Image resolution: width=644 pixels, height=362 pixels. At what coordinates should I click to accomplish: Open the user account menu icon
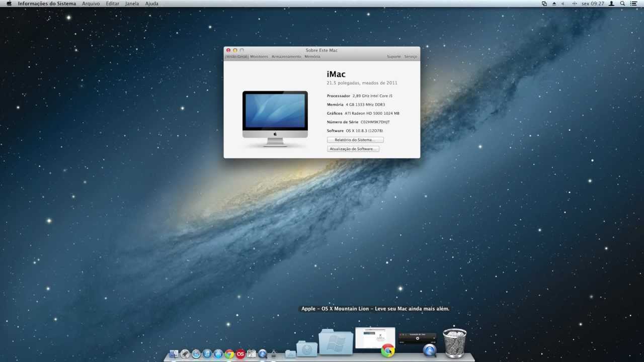[611, 4]
